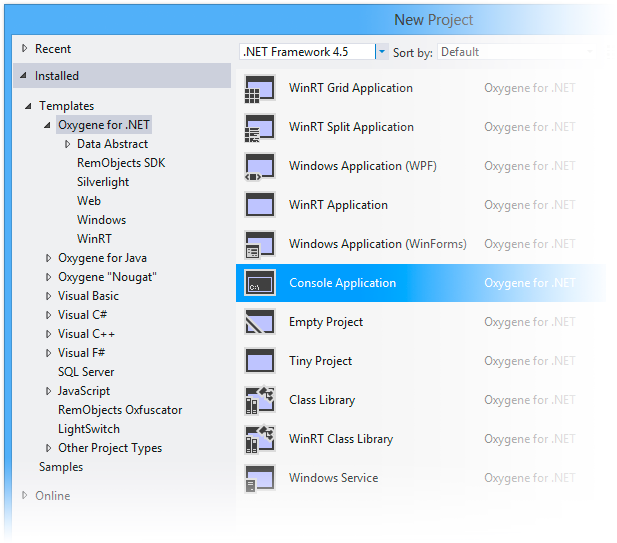617x543 pixels.
Task: Select the WinRT Split Application template icon
Action: (x=260, y=127)
